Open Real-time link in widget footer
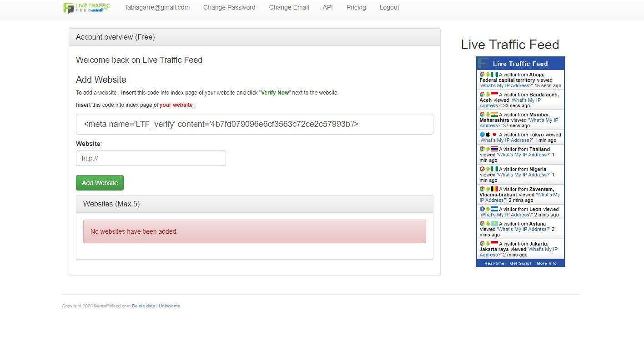 click(x=494, y=263)
